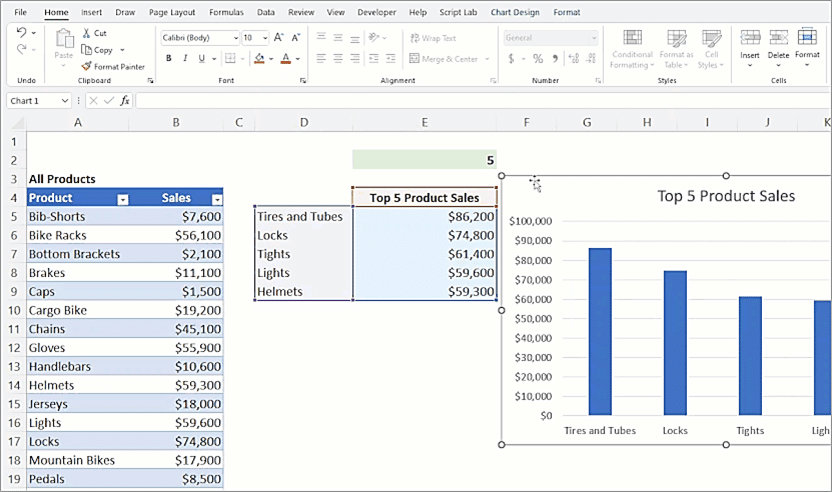Click the Copy button
This screenshot has height=492, width=832.
point(102,50)
